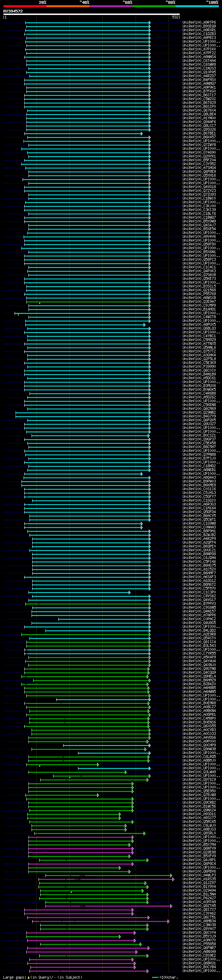Open hit UniRef100_B9SEQ9

point(199,26)
